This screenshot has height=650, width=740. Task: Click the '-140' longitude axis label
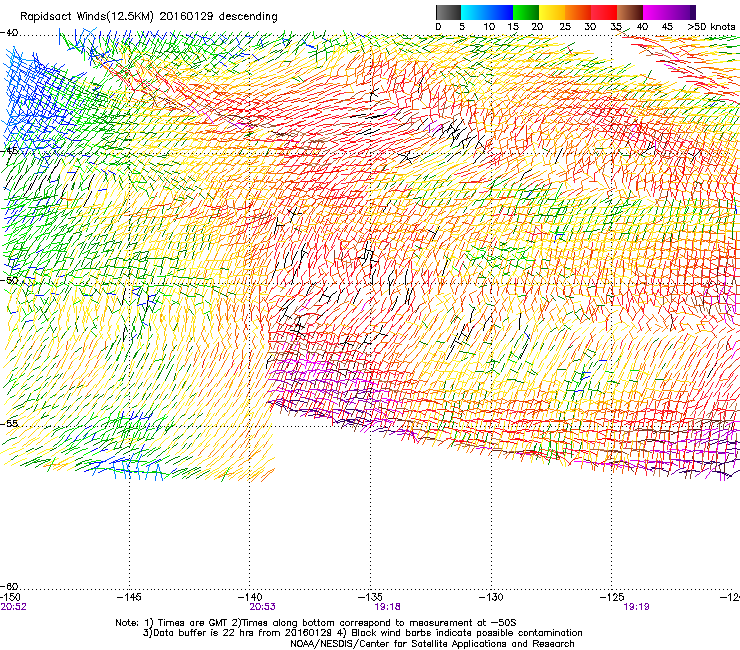click(250, 597)
